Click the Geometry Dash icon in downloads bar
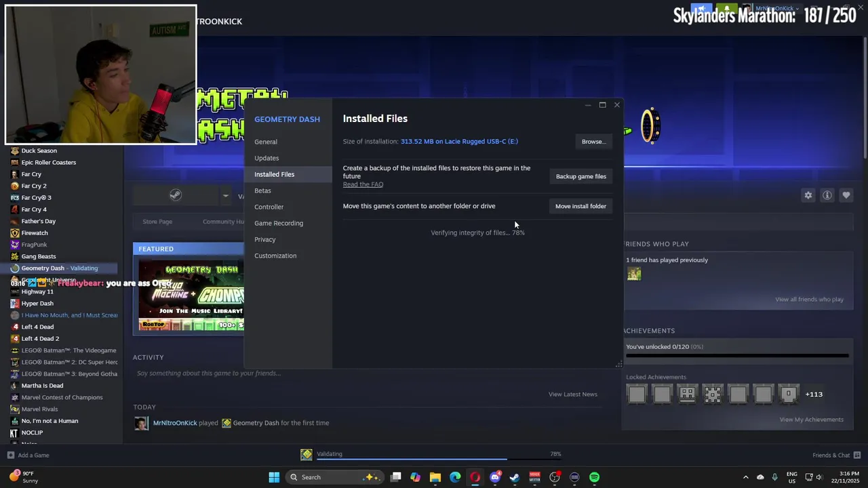 point(307,454)
